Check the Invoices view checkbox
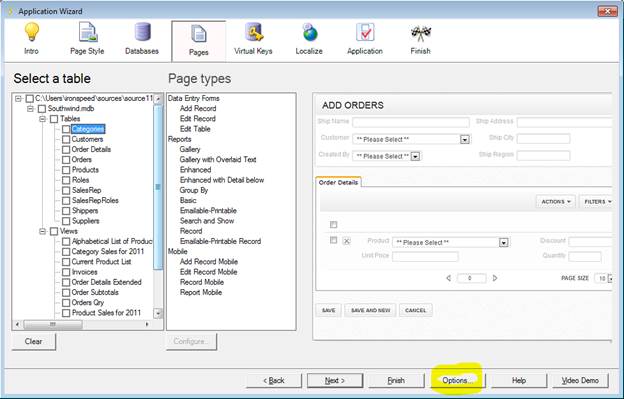624x399 pixels. tap(66, 272)
